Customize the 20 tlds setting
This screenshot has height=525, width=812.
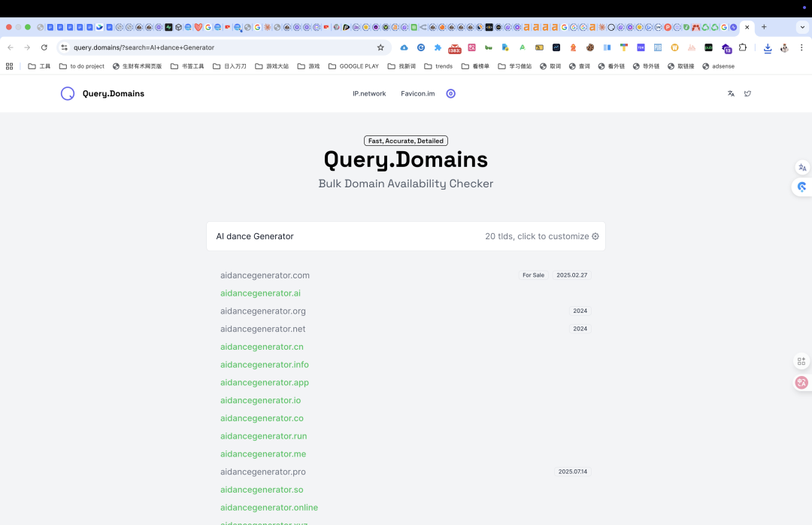point(541,236)
